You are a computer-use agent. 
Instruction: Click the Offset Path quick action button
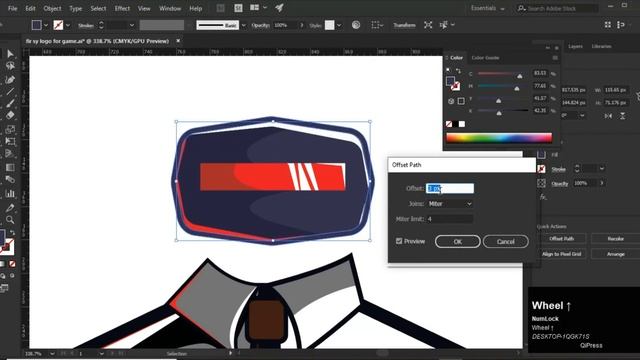[x=562, y=238]
